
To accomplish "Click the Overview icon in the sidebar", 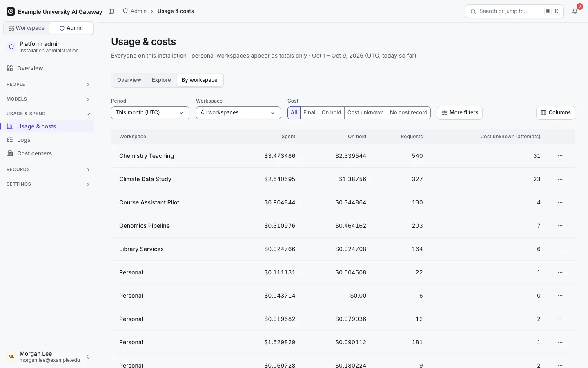I will pyautogui.click(x=10, y=68).
